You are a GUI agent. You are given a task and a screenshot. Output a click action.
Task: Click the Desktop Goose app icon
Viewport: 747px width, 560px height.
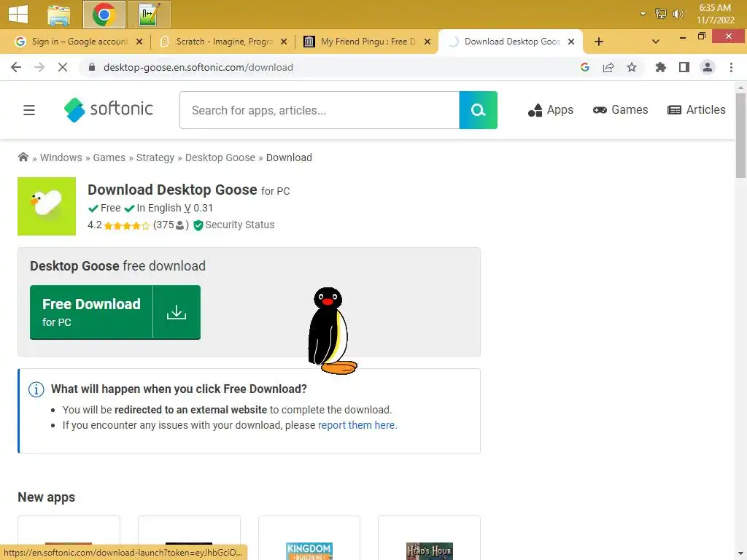click(47, 206)
